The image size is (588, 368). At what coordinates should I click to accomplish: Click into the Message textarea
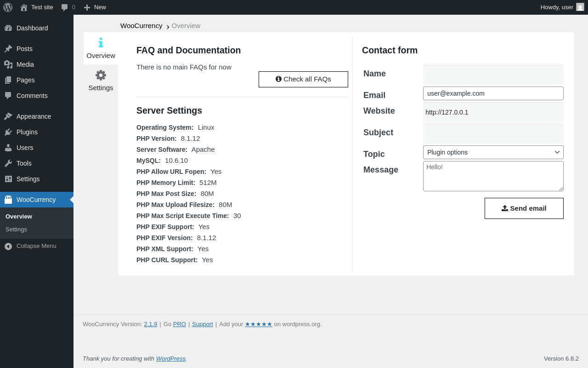click(x=493, y=176)
